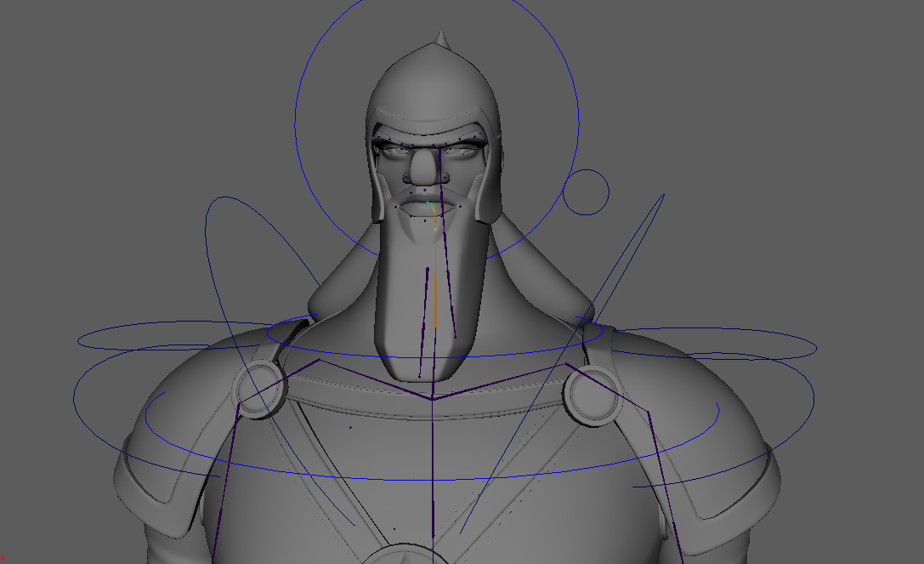Click the spike tip on the helmet
924x564 pixels.
pos(440,37)
